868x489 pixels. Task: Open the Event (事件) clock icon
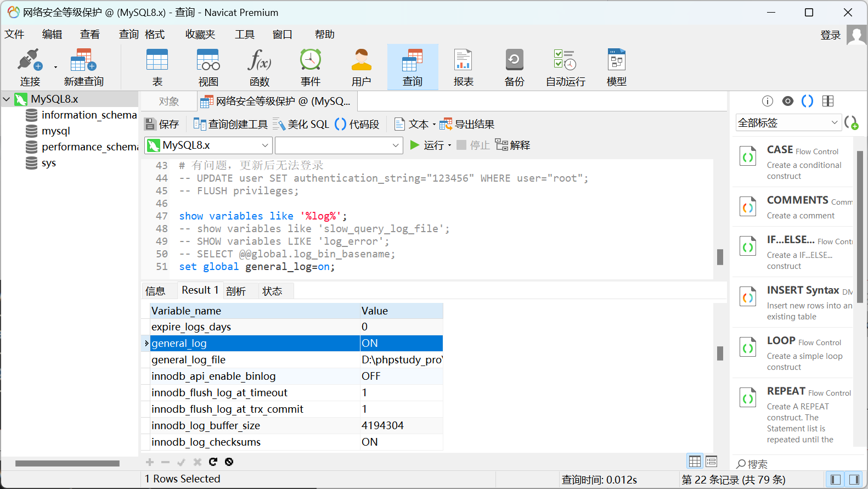click(x=310, y=67)
